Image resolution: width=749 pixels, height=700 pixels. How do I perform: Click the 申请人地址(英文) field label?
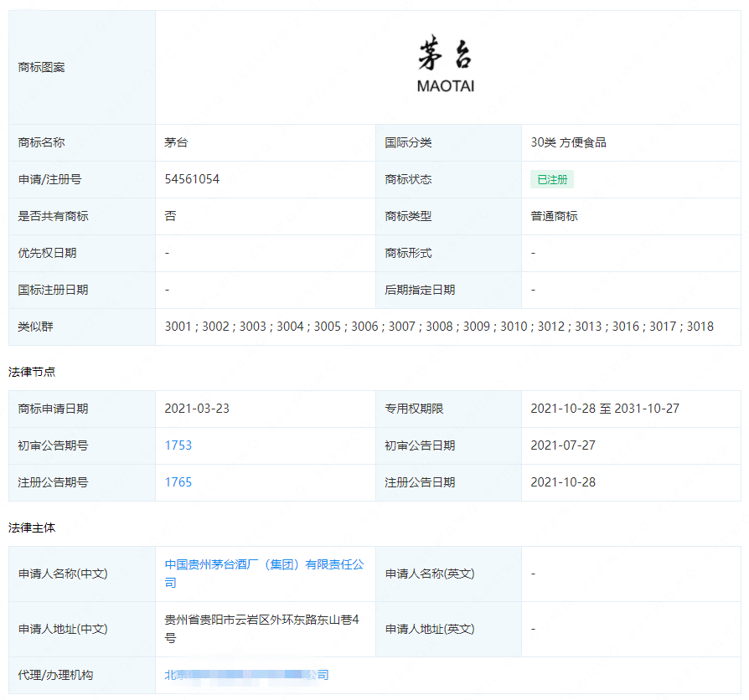430,629
